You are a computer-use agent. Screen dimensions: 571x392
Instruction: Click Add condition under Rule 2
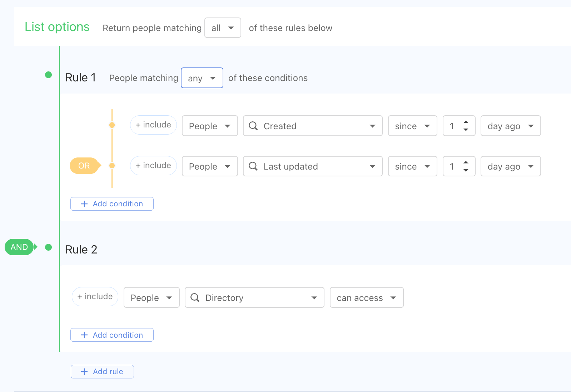112,335
